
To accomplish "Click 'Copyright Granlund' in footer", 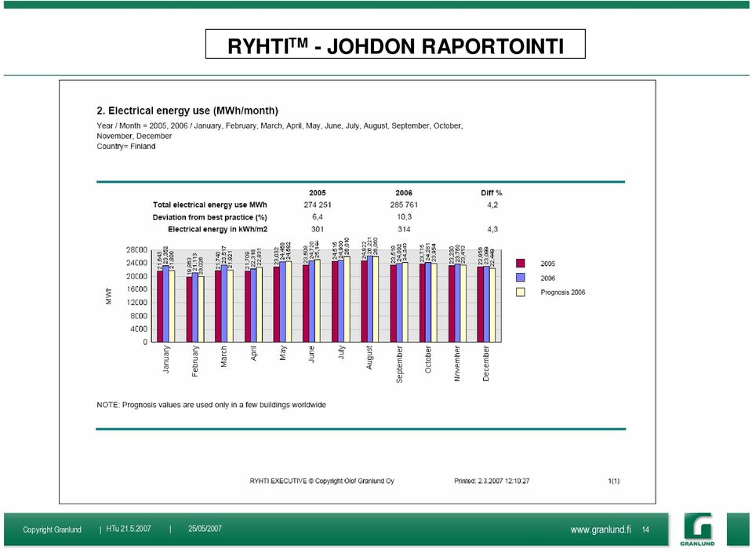I will pos(52,529).
